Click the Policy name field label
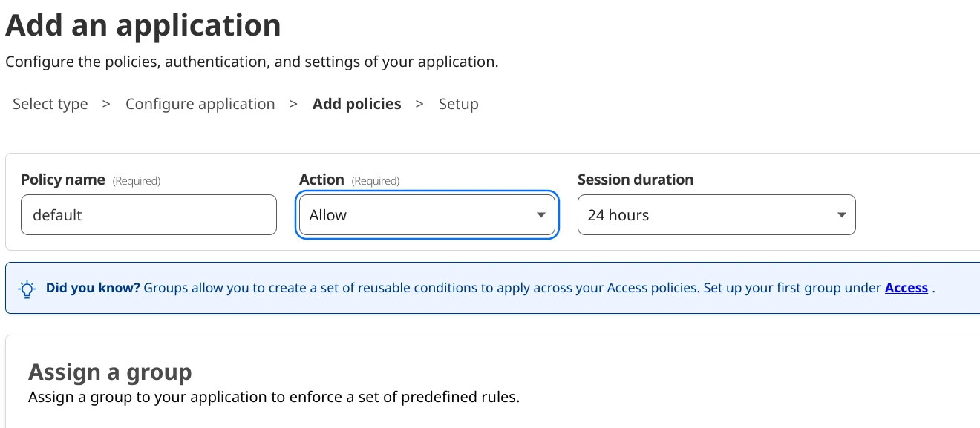 tap(62, 180)
